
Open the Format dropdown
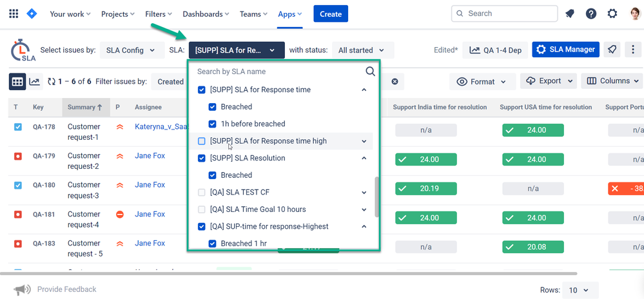coord(482,82)
